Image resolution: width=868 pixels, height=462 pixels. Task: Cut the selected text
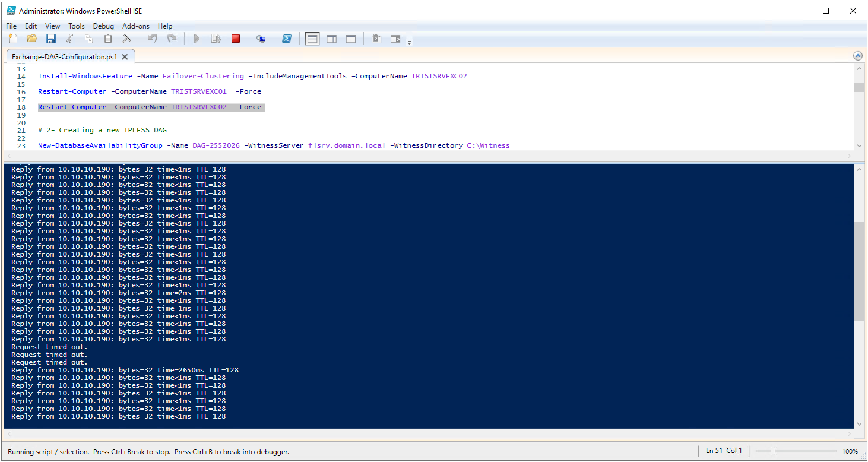(x=70, y=39)
